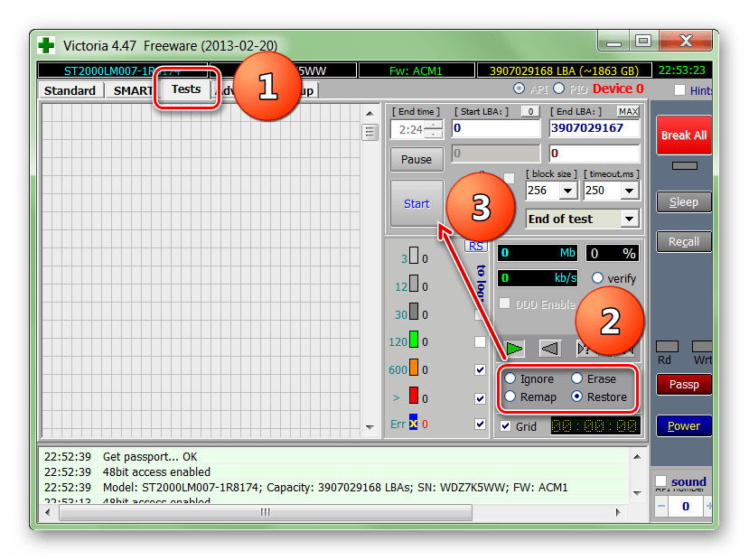Enable the sound checkbox
The width and height of the screenshot is (749, 560).
(661, 481)
